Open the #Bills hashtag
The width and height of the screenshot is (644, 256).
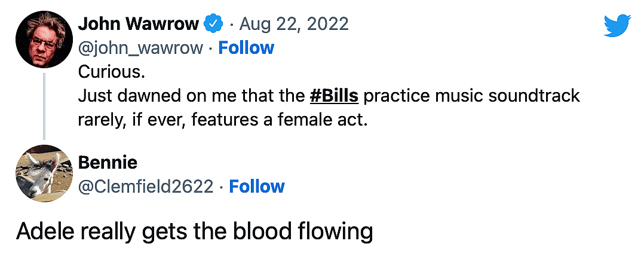coord(334,96)
